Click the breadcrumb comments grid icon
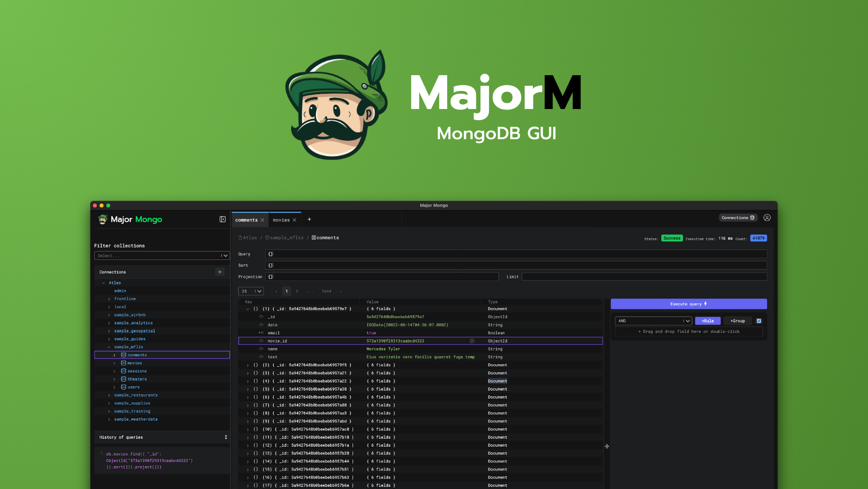This screenshot has height=489, width=868. click(x=314, y=238)
